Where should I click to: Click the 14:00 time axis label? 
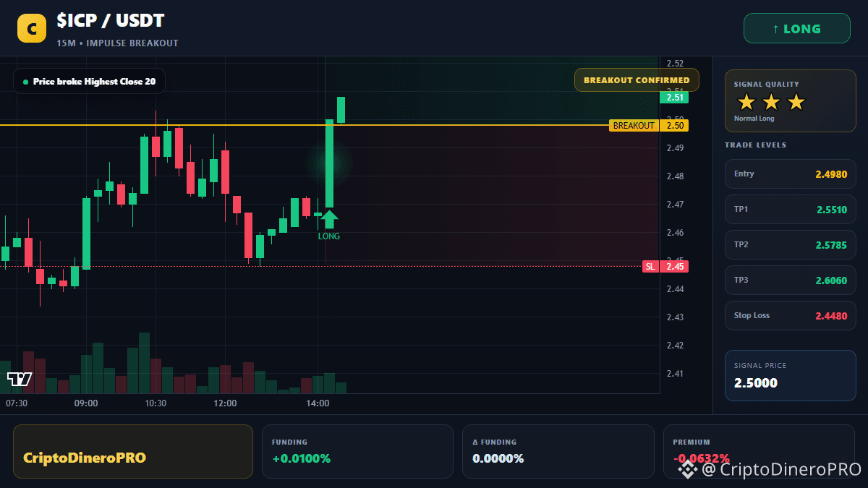point(318,403)
